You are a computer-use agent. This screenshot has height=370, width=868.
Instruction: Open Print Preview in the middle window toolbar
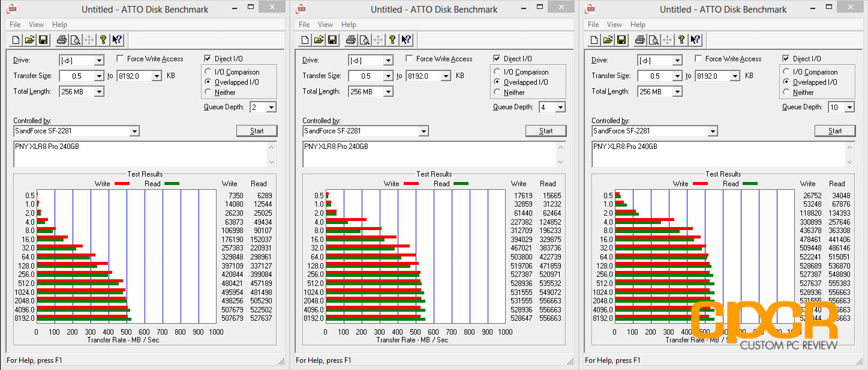364,40
